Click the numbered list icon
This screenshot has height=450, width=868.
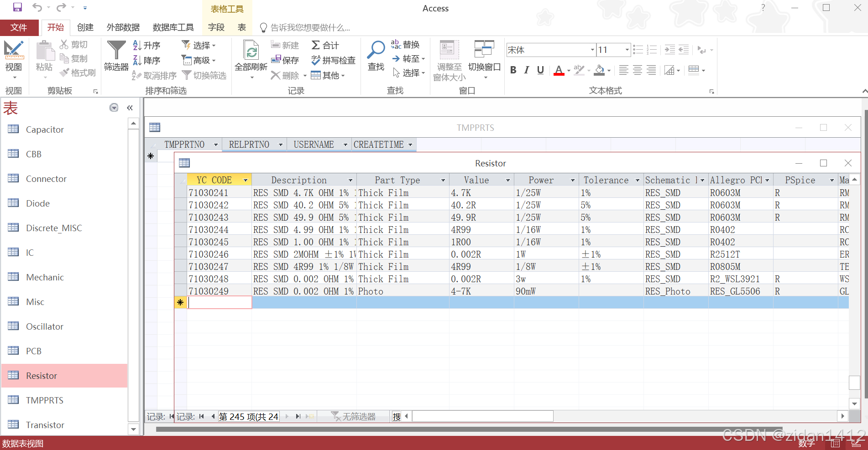(x=652, y=50)
